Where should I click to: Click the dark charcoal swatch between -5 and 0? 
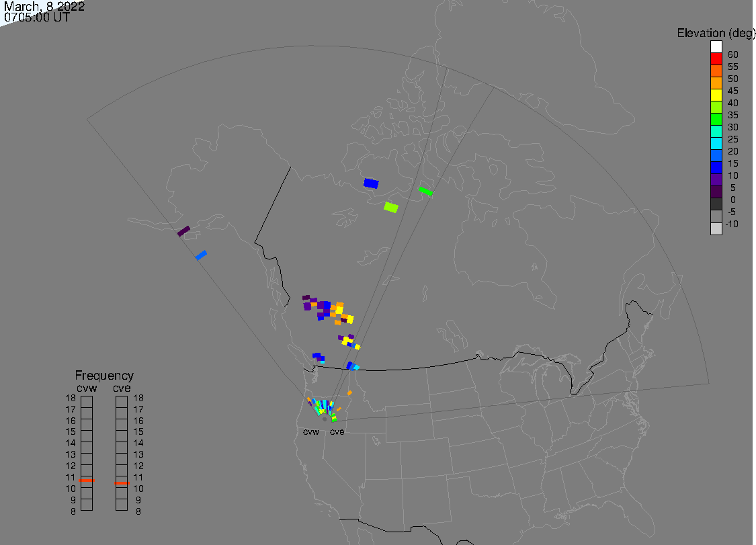(716, 204)
